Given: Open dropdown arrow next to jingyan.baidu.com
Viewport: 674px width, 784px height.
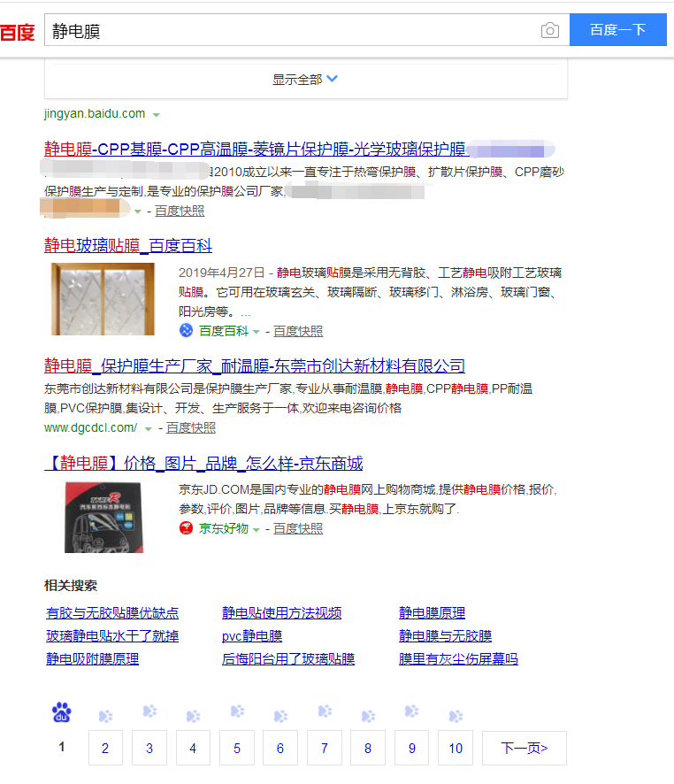Looking at the screenshot, I should 157,115.
